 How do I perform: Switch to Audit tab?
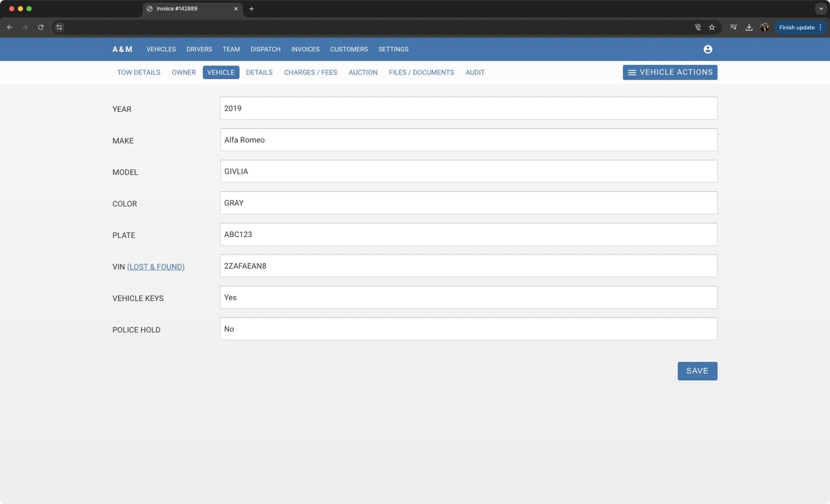coord(475,73)
